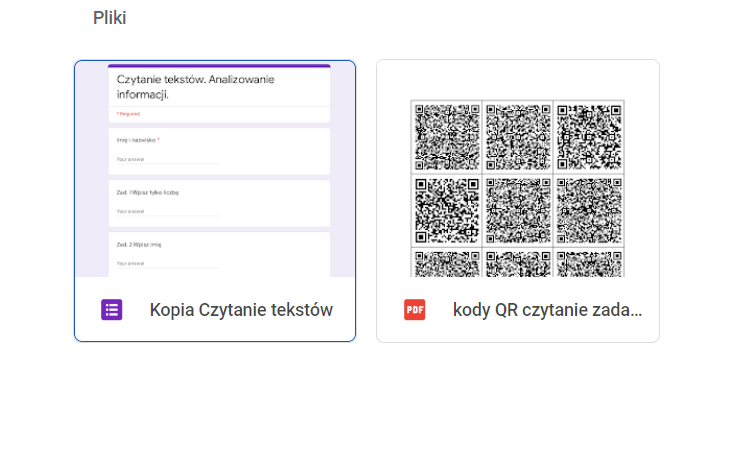Click the purple accent bar atop the form preview
The width and height of the screenshot is (741, 449).
[x=219, y=66]
